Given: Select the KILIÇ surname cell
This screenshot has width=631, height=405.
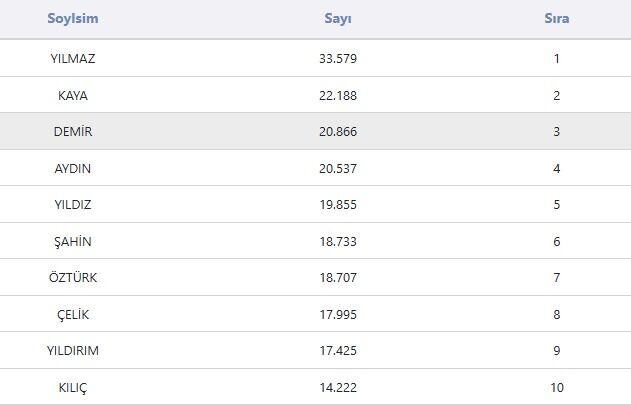Looking at the screenshot, I should click(x=73, y=387).
